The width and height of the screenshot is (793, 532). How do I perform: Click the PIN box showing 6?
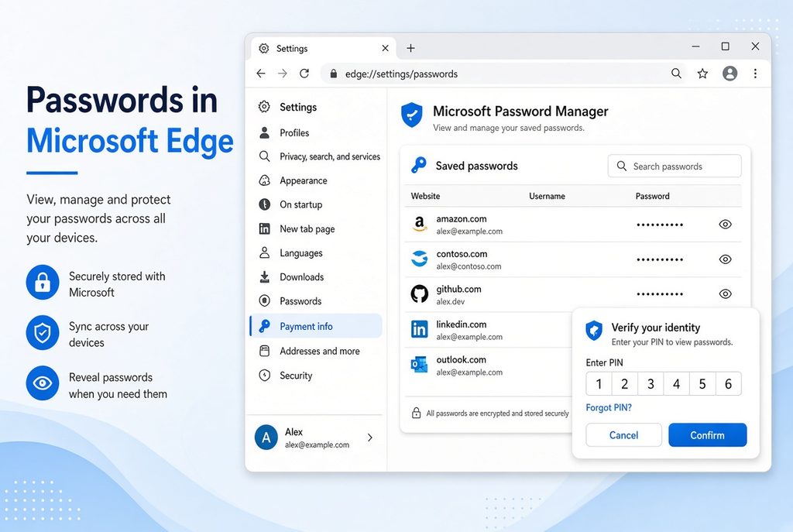pyautogui.click(x=728, y=384)
